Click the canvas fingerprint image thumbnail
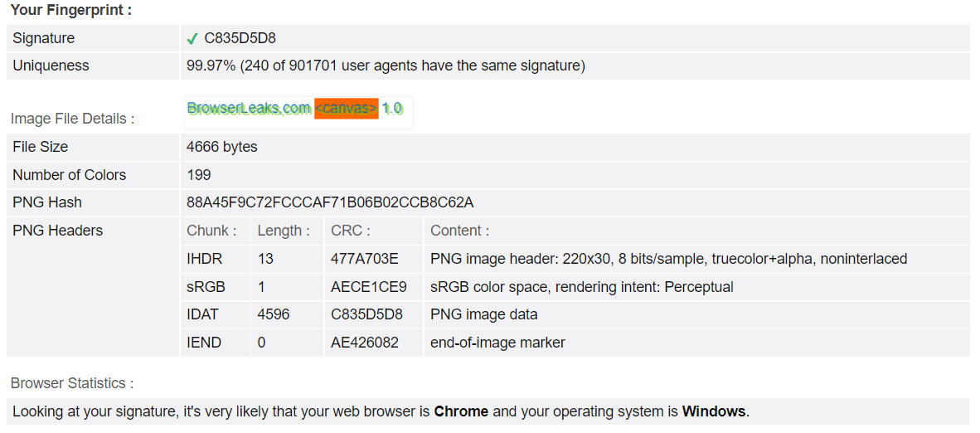The height and width of the screenshot is (433, 980). pos(298,113)
